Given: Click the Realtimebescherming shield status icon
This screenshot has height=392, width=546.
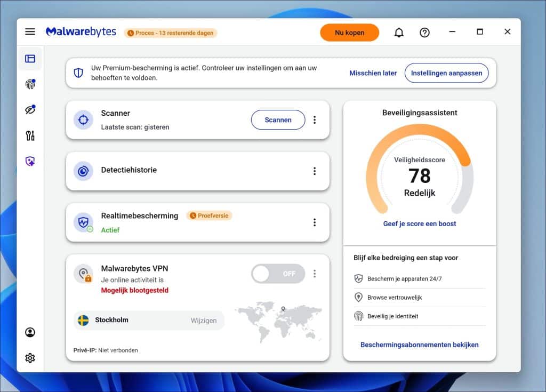Looking at the screenshot, I should 83,222.
